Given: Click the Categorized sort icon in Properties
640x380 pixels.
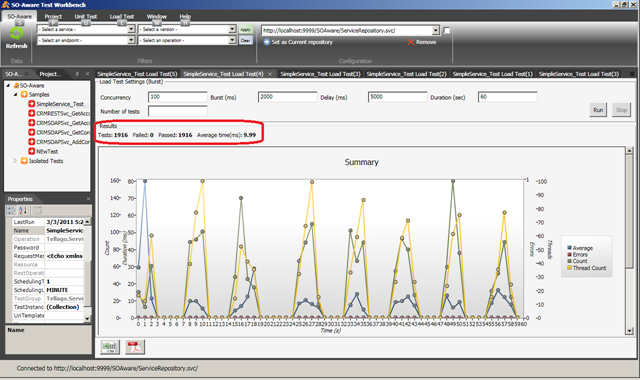Looking at the screenshot, I should [11, 210].
